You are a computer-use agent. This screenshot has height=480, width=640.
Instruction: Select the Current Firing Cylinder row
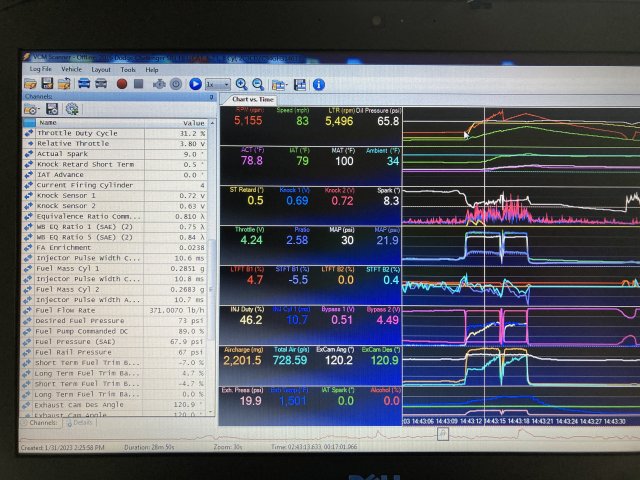coord(114,185)
